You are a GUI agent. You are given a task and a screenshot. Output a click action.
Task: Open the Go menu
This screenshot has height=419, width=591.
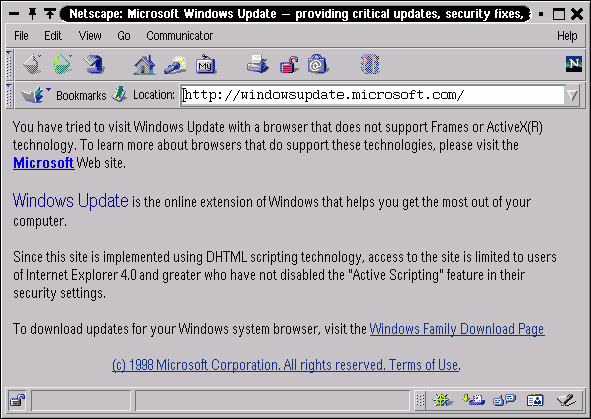pos(124,36)
